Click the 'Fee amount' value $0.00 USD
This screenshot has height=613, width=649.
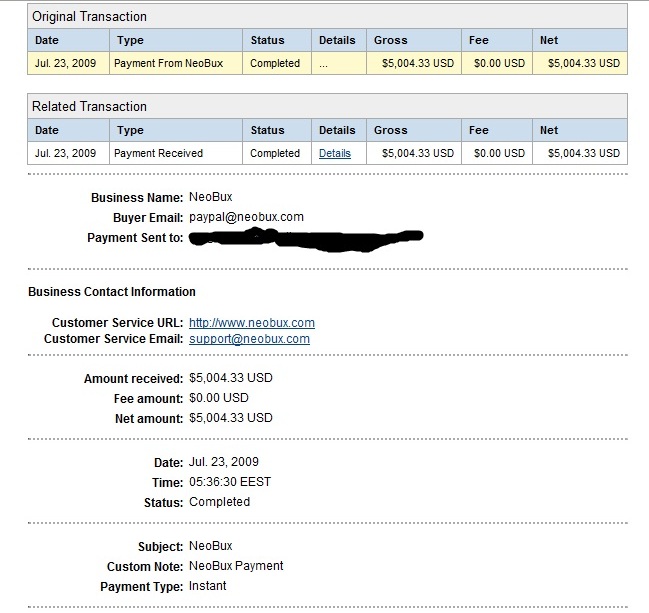[219, 398]
